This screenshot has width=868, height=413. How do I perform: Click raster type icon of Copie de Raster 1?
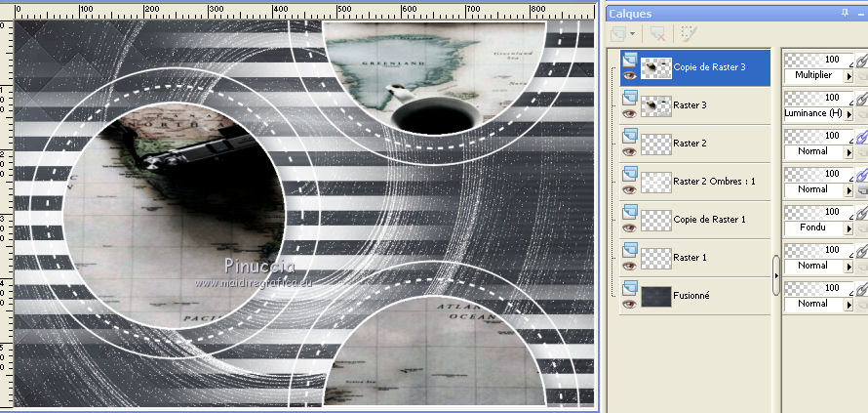pyautogui.click(x=629, y=212)
